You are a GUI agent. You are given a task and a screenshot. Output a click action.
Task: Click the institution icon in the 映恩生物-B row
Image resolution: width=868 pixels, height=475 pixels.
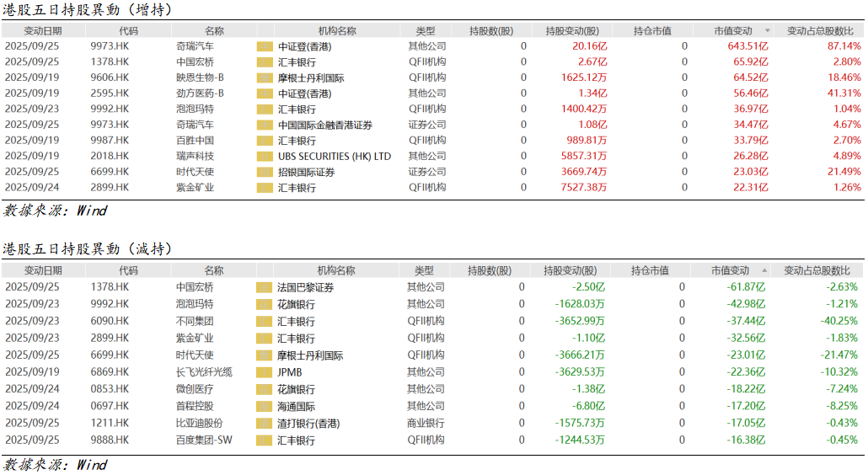(265, 77)
